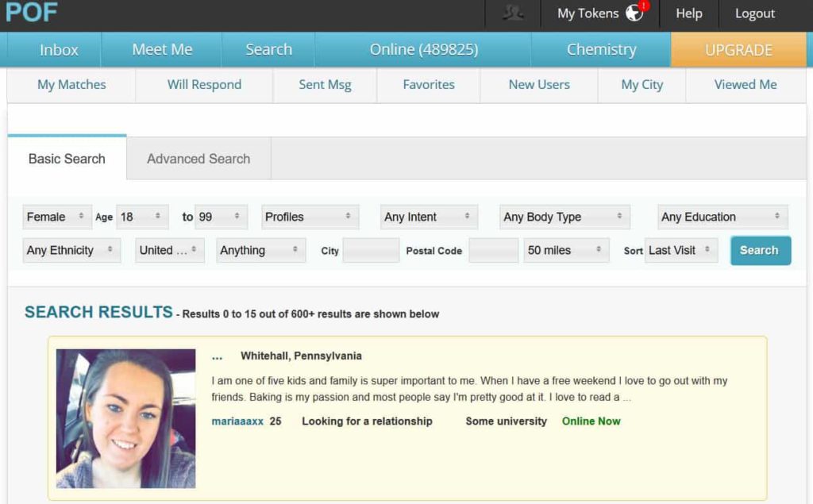Screen dimensions: 813x504
Task: Log out of the account
Action: (755, 13)
